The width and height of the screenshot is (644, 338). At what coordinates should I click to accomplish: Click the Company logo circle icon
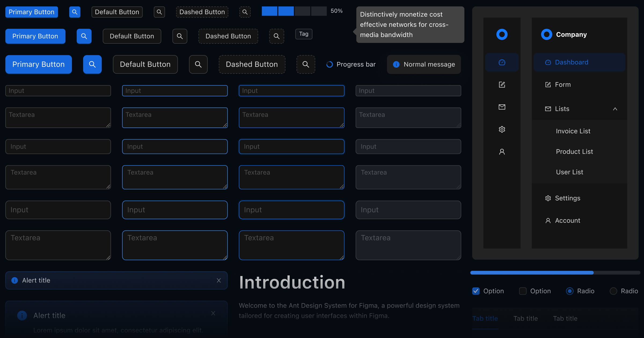[x=547, y=34]
